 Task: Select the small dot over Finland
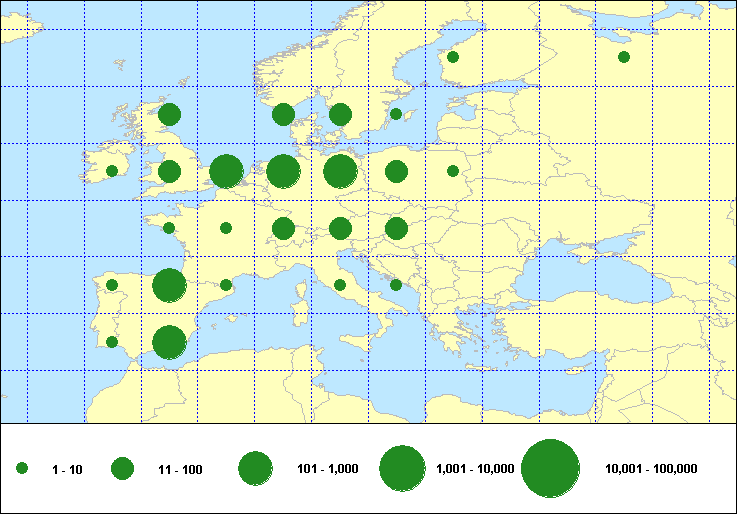453,57
